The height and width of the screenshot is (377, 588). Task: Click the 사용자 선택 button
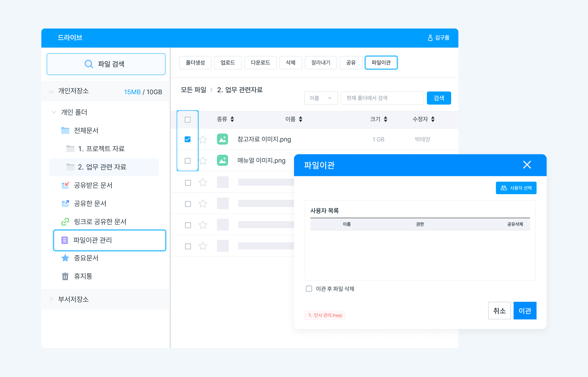pyautogui.click(x=516, y=188)
